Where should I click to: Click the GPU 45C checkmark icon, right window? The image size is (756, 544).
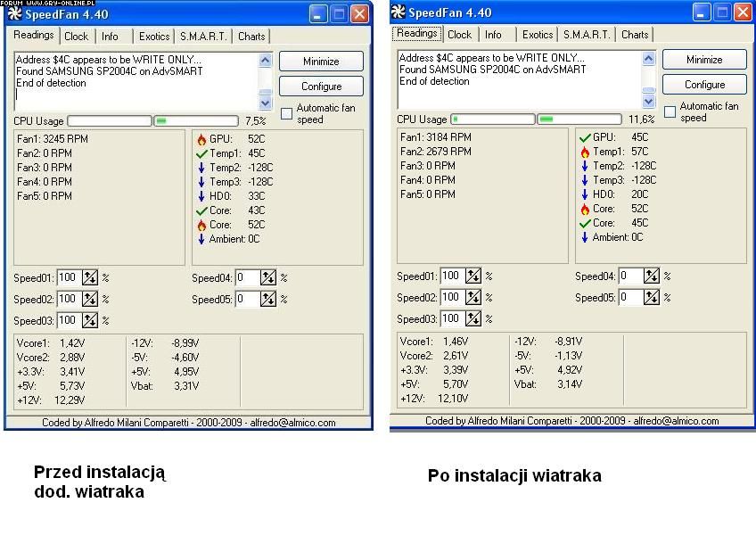coord(585,138)
